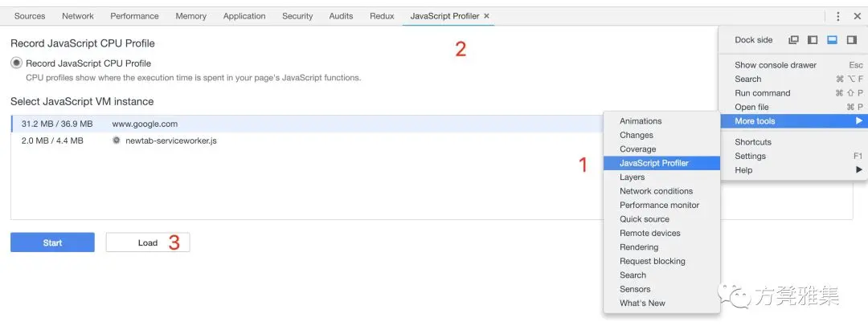Screen dimensions: 868x334
Task: Close the JavaScript Profiler tab with its x
Action: [x=486, y=16]
